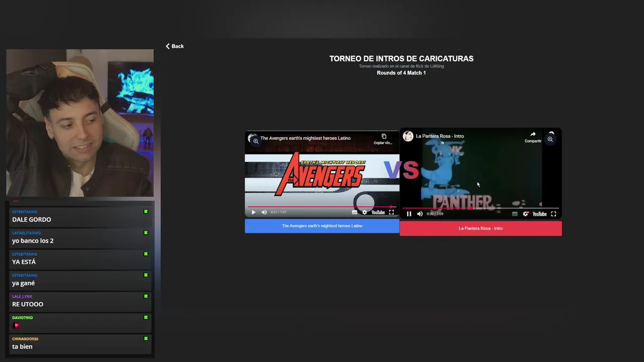
Task: Open settings gear on Avengers video
Action: pyautogui.click(x=365, y=212)
